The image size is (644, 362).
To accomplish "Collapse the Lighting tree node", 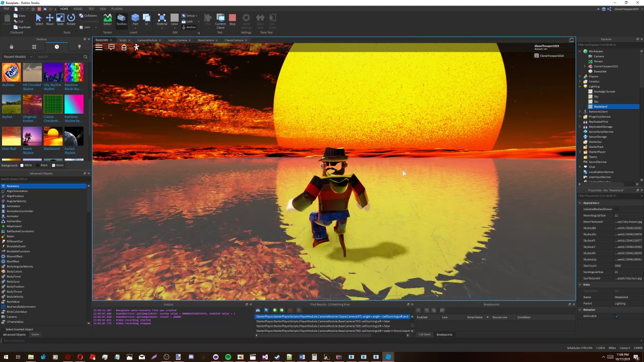I will click(580, 86).
